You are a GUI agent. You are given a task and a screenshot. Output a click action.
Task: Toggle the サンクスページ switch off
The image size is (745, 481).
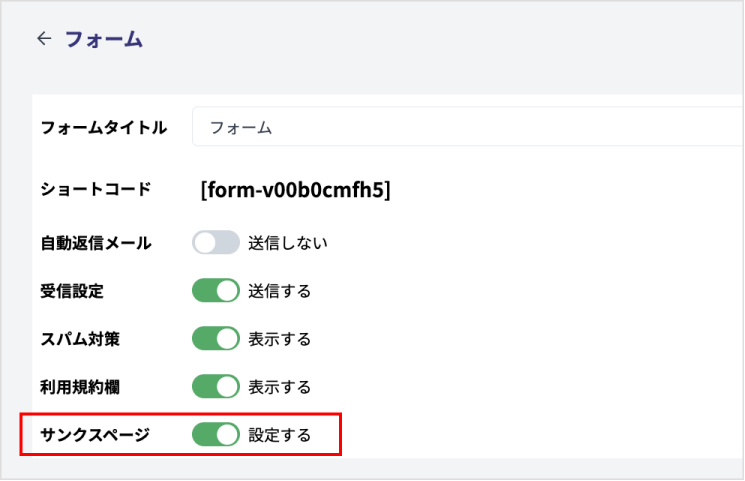click(x=216, y=434)
